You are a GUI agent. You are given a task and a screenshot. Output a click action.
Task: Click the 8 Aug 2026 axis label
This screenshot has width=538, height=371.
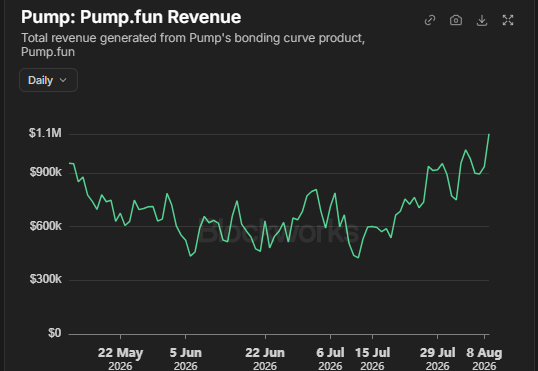pyautogui.click(x=484, y=359)
